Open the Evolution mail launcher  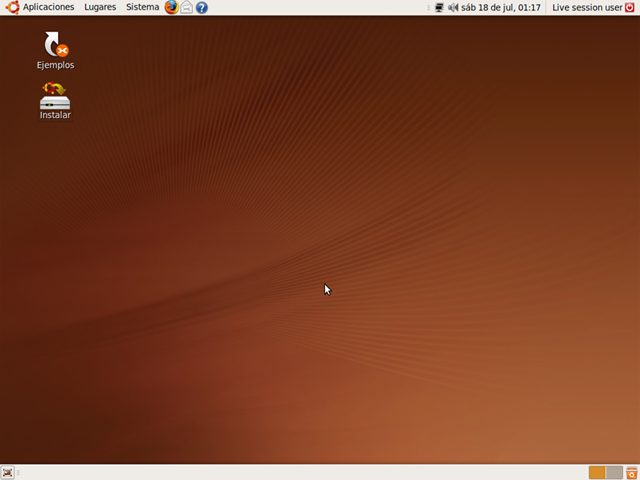(x=187, y=7)
